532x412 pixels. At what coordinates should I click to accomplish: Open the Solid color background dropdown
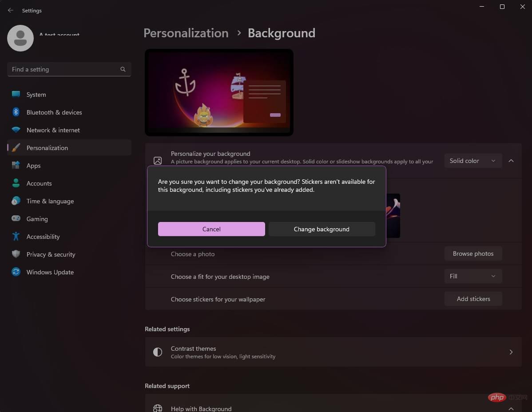coord(473,161)
